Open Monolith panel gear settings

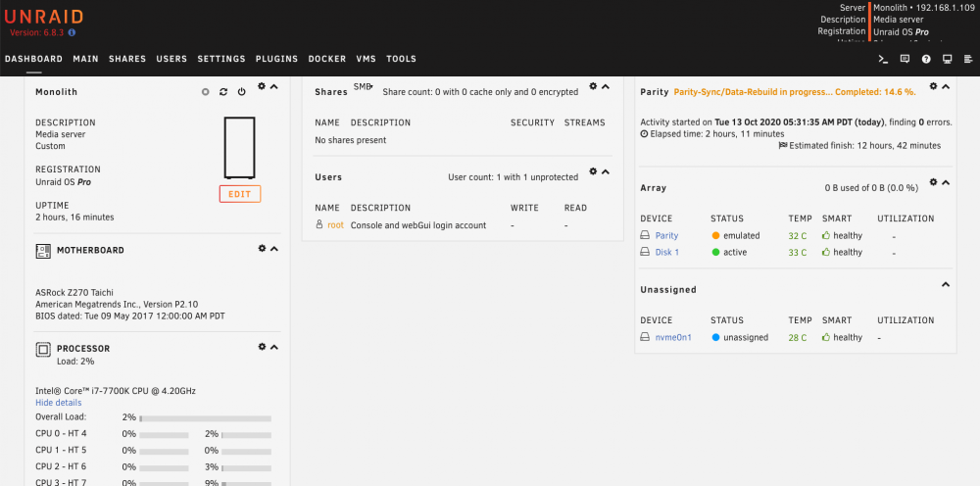(x=262, y=86)
